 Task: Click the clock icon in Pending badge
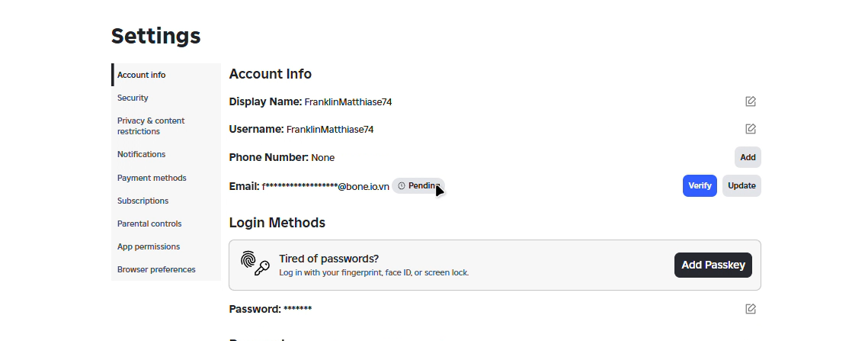click(x=402, y=185)
